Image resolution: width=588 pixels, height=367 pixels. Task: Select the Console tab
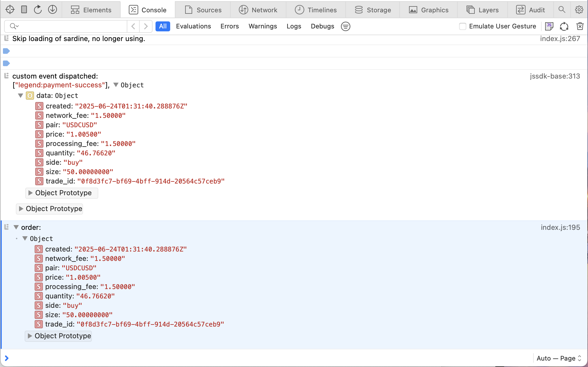pyautogui.click(x=148, y=10)
